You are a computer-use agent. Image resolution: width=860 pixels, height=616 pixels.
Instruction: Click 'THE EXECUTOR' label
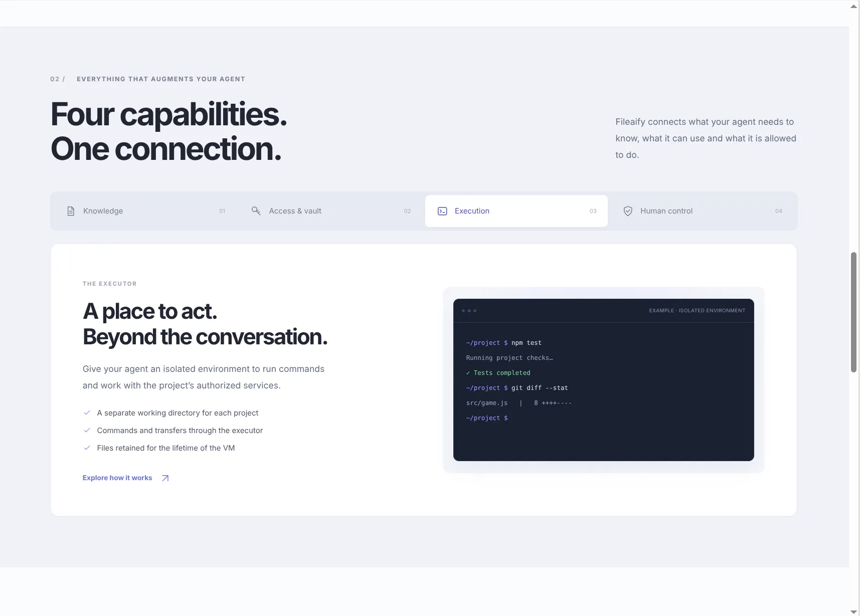pos(110,284)
